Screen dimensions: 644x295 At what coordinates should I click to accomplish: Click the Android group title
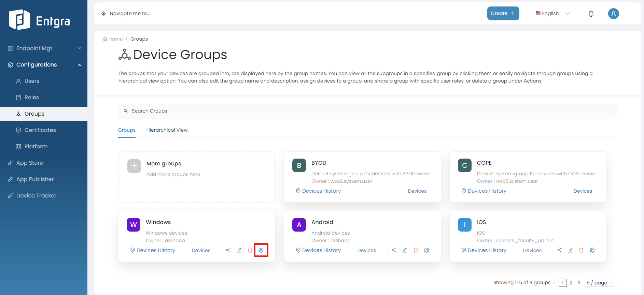click(322, 222)
